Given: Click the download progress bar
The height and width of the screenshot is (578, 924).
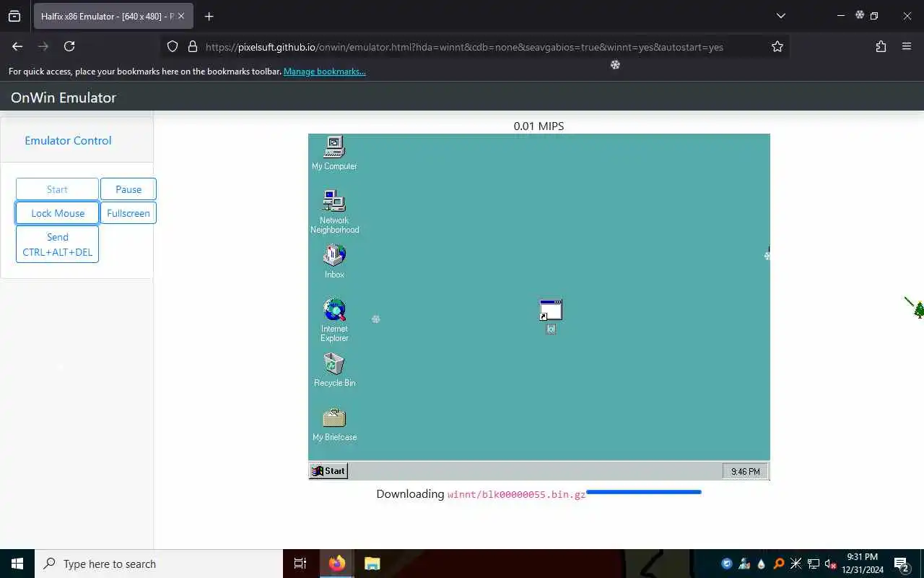Looking at the screenshot, I should coord(644,492).
